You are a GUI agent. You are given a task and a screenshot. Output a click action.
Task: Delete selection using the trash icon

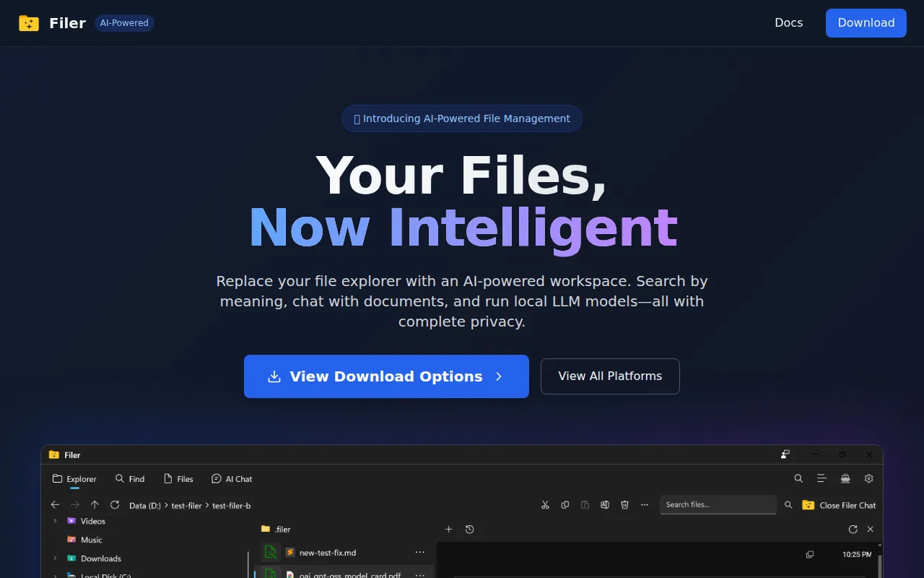624,505
